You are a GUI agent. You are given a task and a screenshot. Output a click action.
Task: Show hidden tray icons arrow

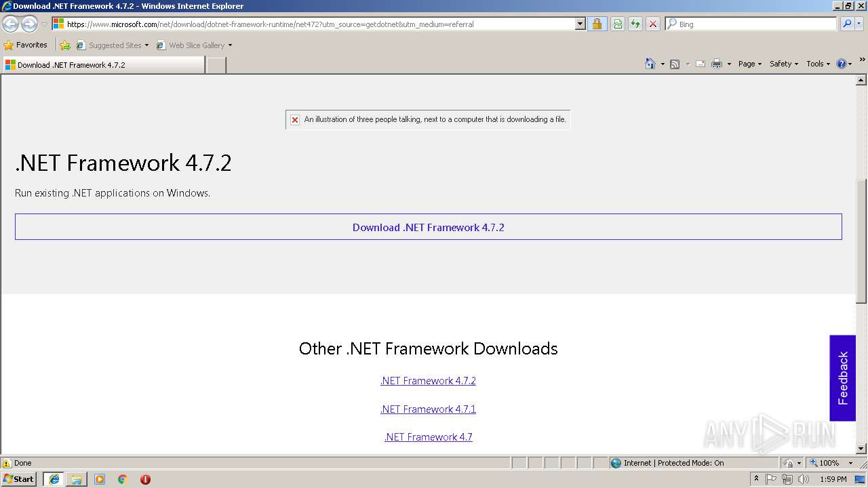tap(756, 479)
